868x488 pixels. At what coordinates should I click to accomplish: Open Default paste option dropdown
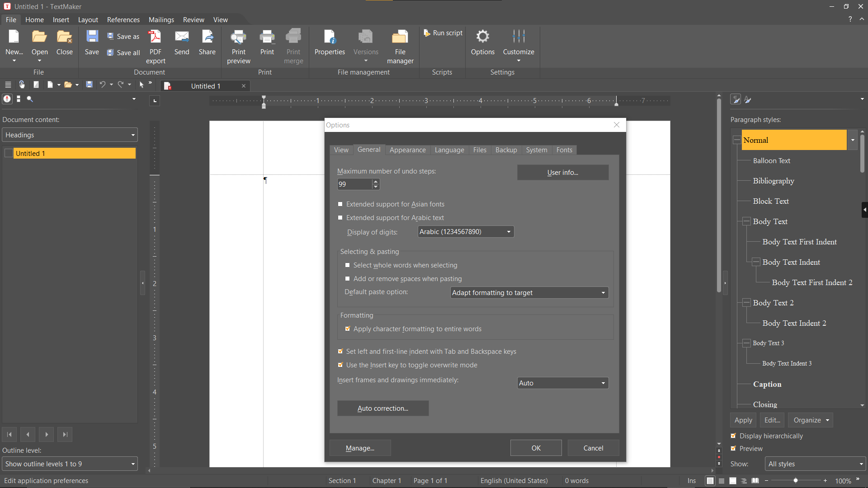[x=529, y=293]
